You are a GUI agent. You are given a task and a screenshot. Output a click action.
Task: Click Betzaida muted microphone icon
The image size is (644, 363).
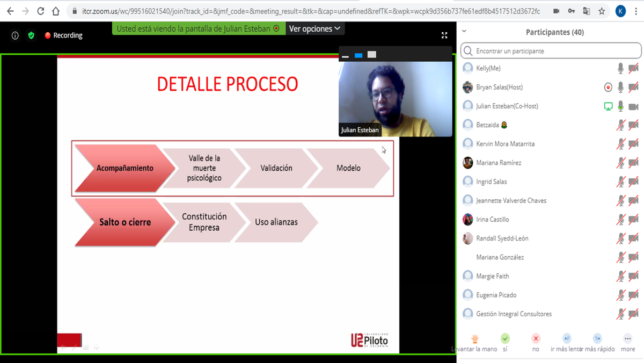pyautogui.click(x=620, y=125)
